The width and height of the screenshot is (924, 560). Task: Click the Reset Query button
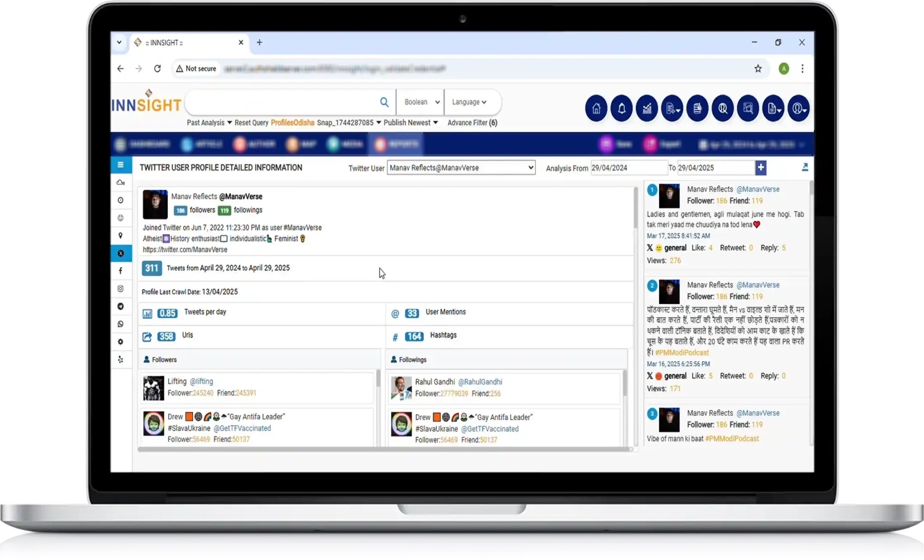251,123
